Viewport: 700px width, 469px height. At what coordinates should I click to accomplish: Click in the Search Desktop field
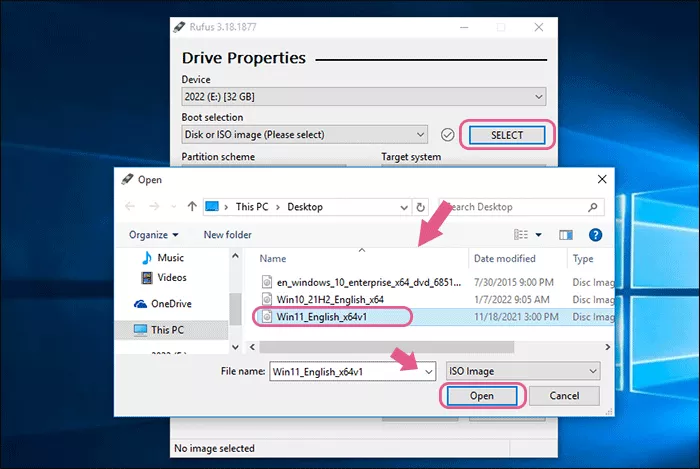(521, 207)
